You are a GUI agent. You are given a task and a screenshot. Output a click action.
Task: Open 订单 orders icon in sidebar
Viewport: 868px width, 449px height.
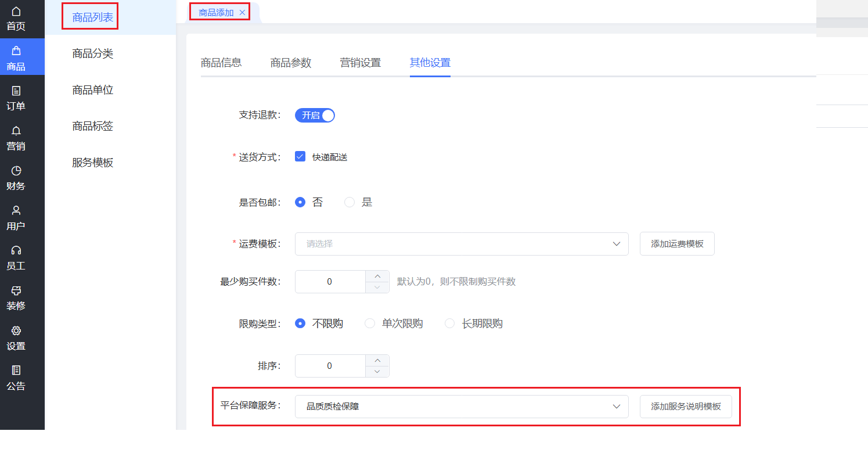[x=16, y=91]
